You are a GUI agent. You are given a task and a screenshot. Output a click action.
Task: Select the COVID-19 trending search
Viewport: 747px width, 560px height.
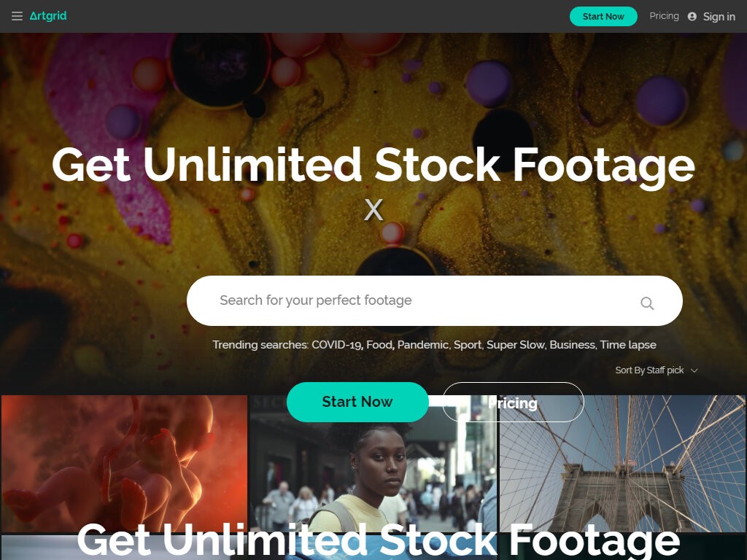337,345
